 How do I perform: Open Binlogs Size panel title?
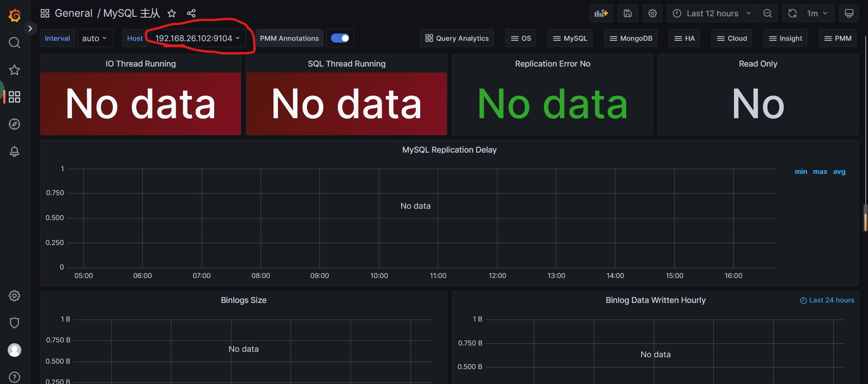click(x=244, y=300)
